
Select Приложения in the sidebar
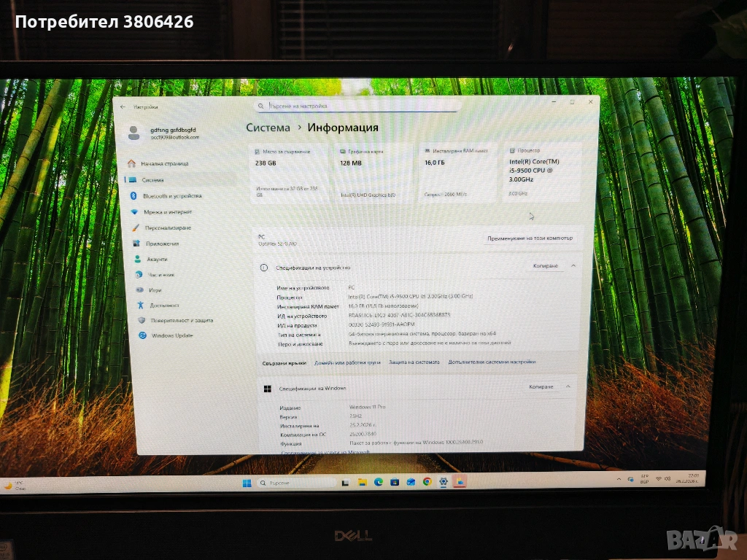point(161,244)
